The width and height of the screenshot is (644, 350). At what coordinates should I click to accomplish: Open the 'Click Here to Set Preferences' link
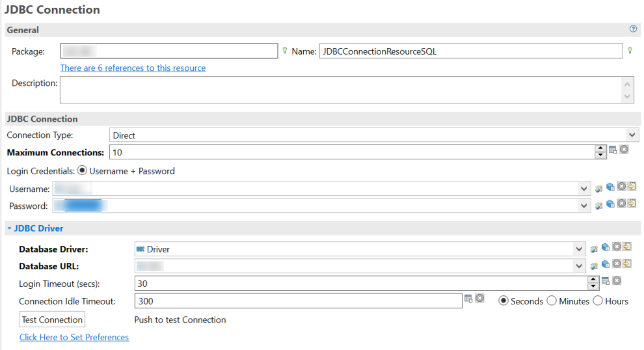pyautogui.click(x=74, y=337)
